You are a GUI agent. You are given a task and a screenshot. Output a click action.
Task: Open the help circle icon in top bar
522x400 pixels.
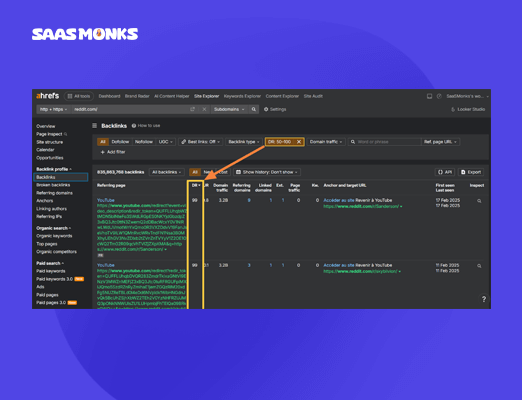click(439, 96)
